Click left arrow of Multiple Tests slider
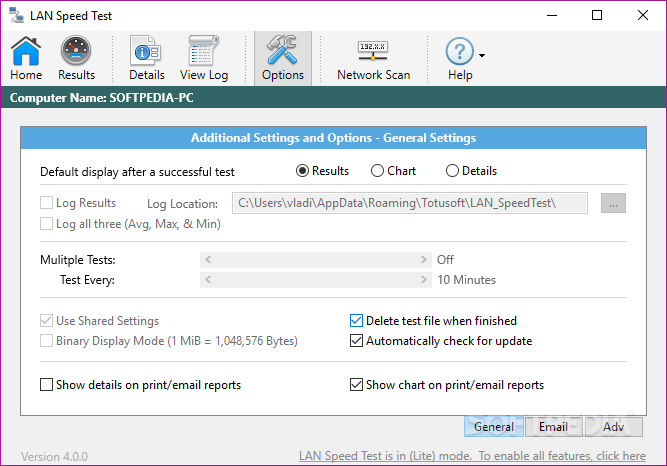This screenshot has height=466, width=667. [208, 260]
